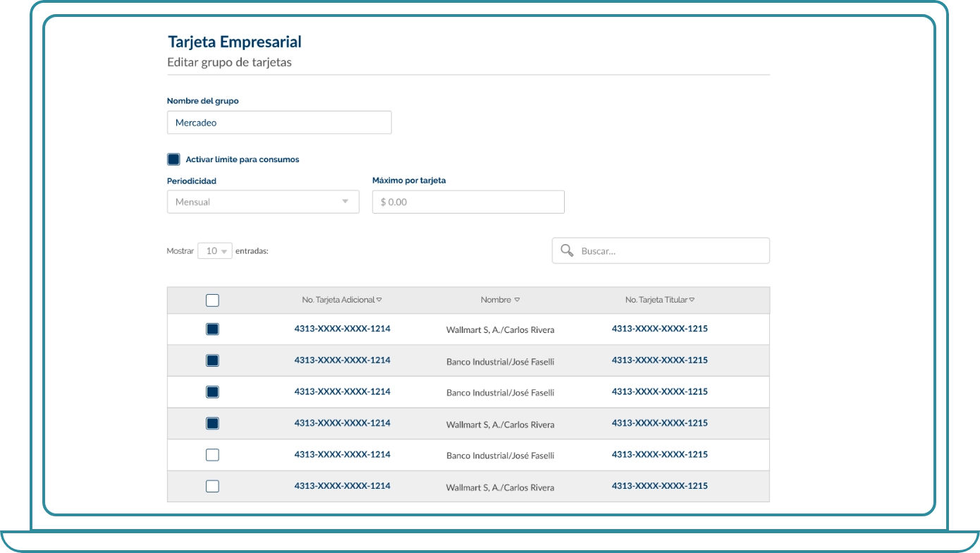This screenshot has width=980, height=553.
Task: Tick the select-all checkbox in table header
Action: tap(212, 300)
